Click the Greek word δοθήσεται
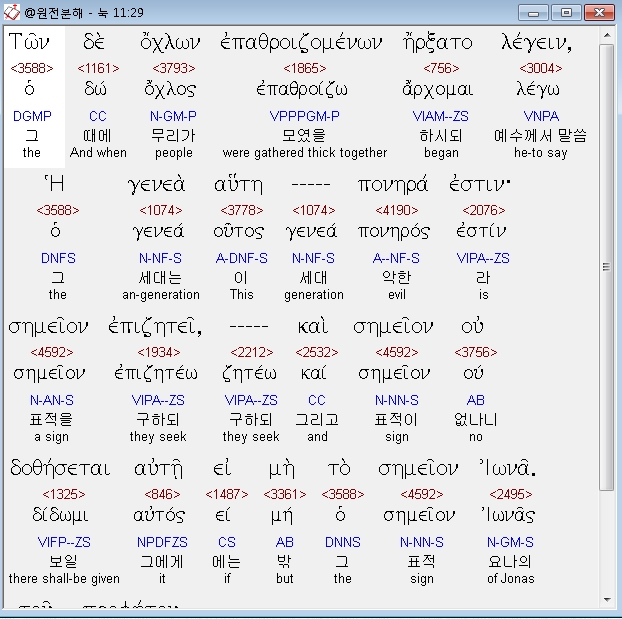The image size is (622, 619). pos(60,469)
